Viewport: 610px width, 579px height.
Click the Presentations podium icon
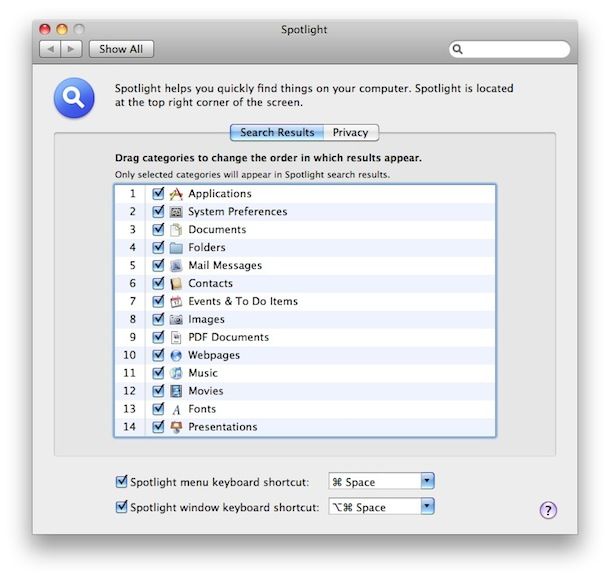pyautogui.click(x=176, y=427)
